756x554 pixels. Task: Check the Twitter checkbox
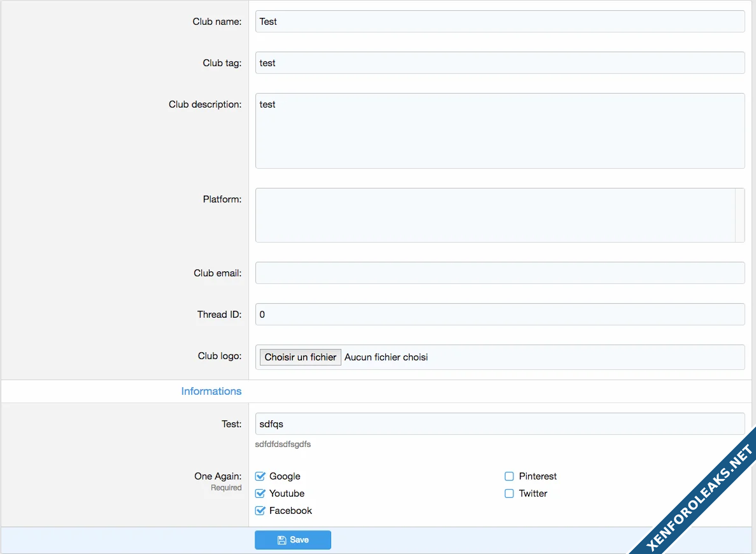(x=509, y=494)
